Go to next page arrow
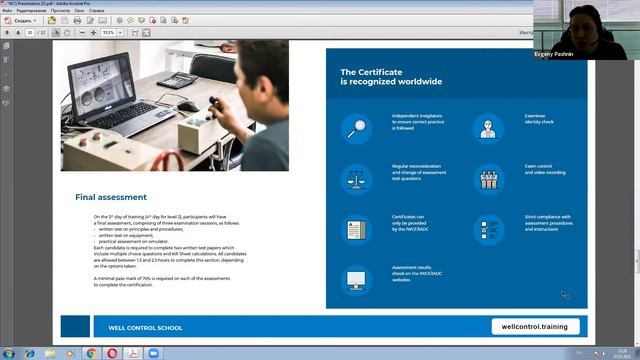Viewport: 640px width, 360px height. pyautogui.click(x=18, y=32)
